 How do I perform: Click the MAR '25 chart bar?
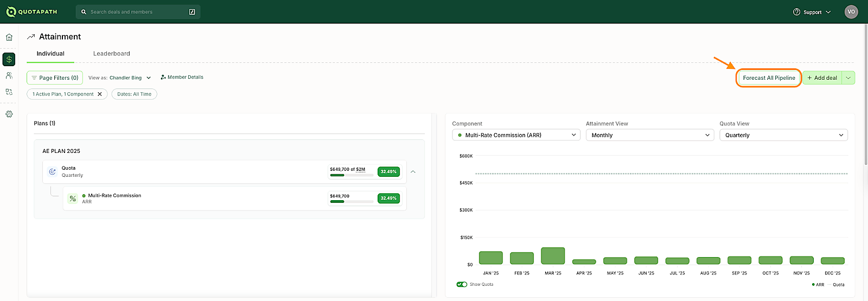(553, 256)
